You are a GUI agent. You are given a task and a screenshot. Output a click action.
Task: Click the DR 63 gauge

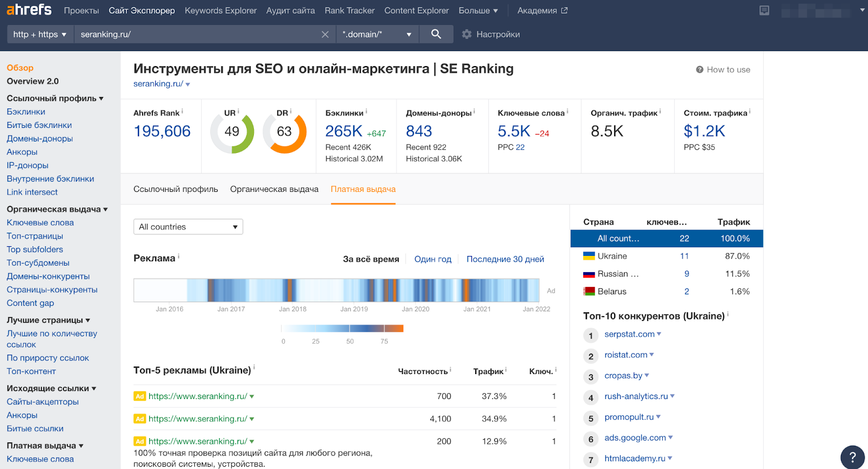pos(284,132)
